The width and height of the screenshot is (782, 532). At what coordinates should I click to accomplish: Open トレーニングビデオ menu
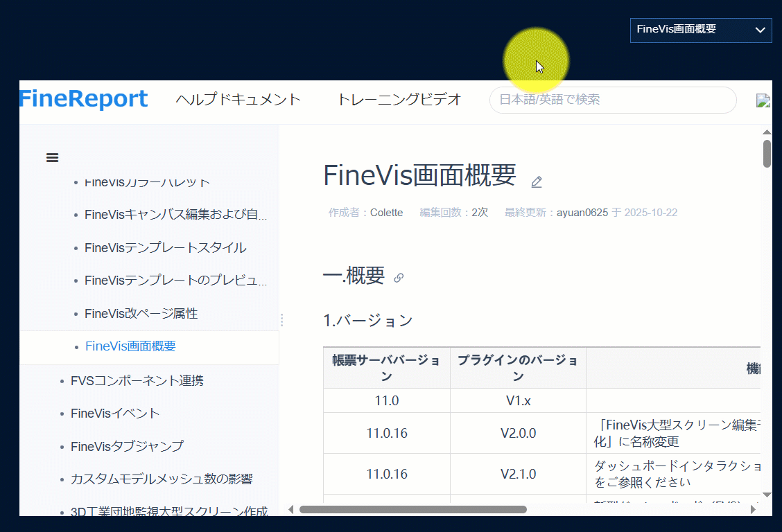(399, 99)
